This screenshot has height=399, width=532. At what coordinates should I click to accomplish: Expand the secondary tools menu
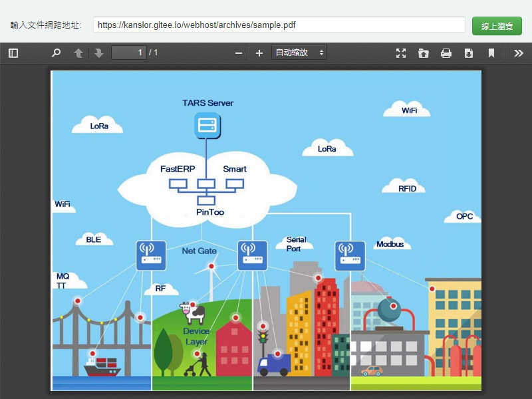pos(519,53)
